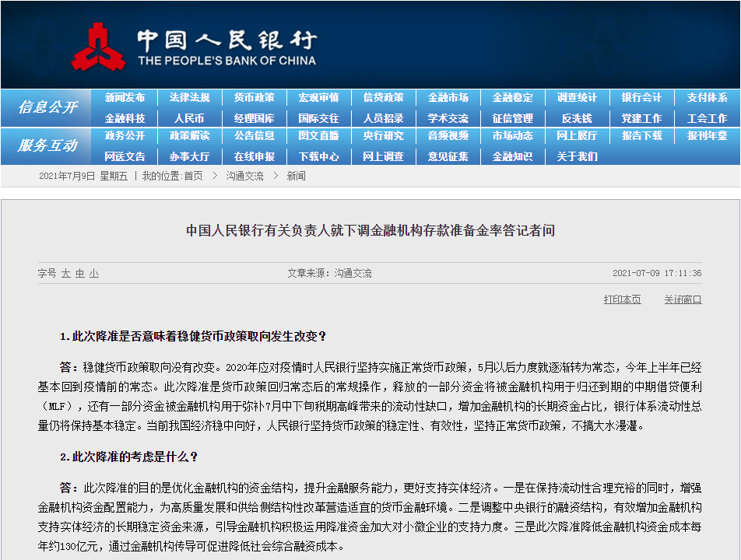Image resolution: width=741 pixels, height=560 pixels.
Task: Set font size to 中
Action: coord(80,274)
